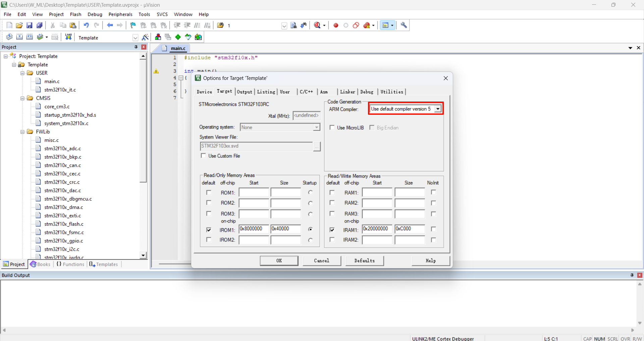Click the Help button in dialog

431,261
